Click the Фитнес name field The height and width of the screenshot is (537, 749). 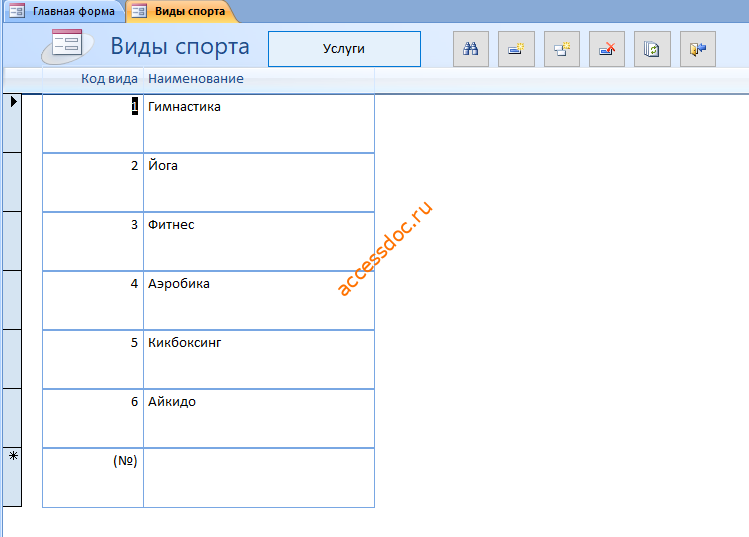pos(259,242)
